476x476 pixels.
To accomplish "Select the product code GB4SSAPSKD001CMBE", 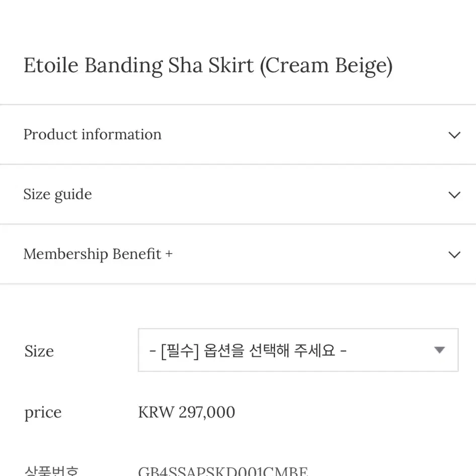I will coord(223,471).
